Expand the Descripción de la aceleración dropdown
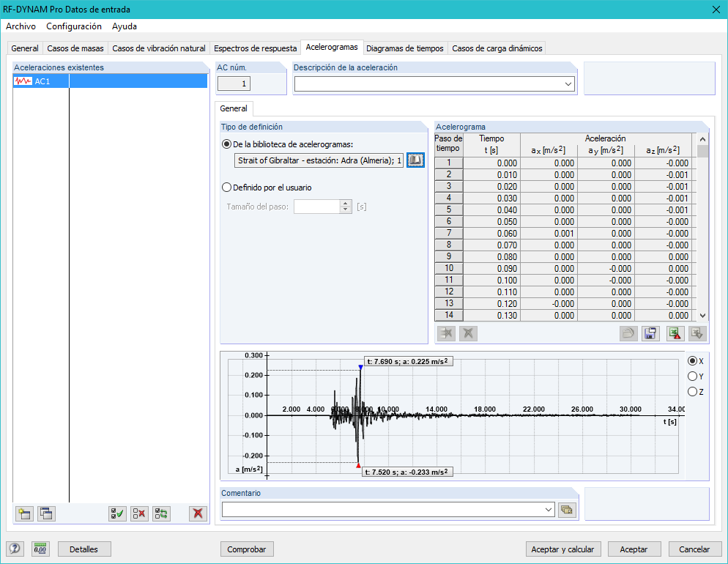 (568, 84)
